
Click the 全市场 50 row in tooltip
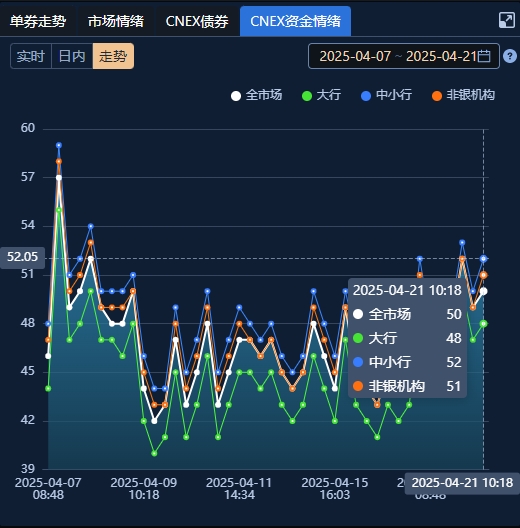tap(407, 314)
